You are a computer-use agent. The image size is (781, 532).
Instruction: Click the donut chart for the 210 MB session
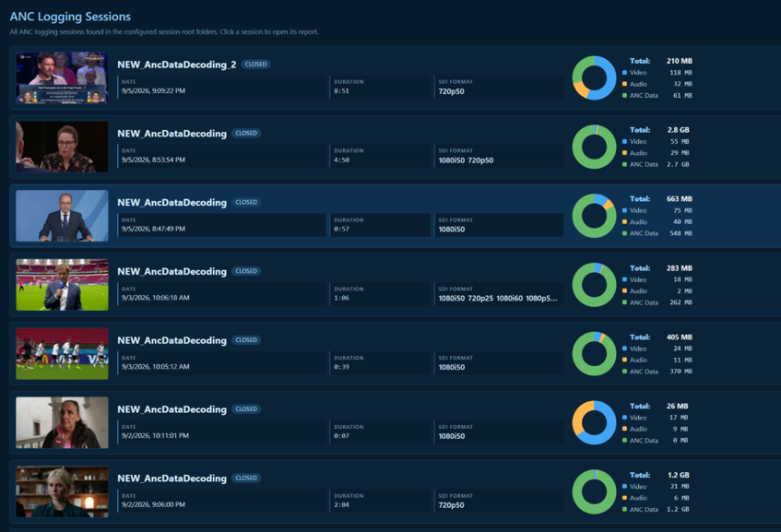[594, 77]
